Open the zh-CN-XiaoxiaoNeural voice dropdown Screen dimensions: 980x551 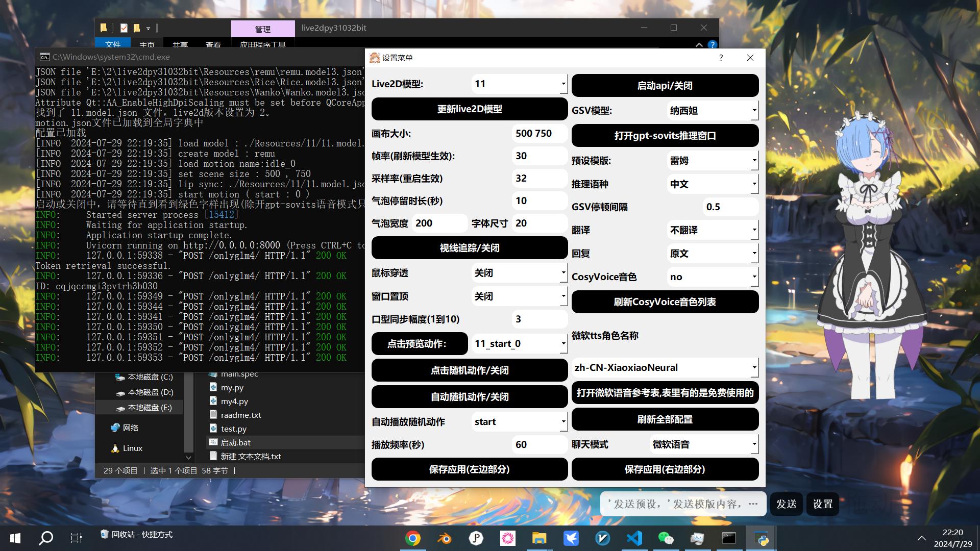coord(665,367)
